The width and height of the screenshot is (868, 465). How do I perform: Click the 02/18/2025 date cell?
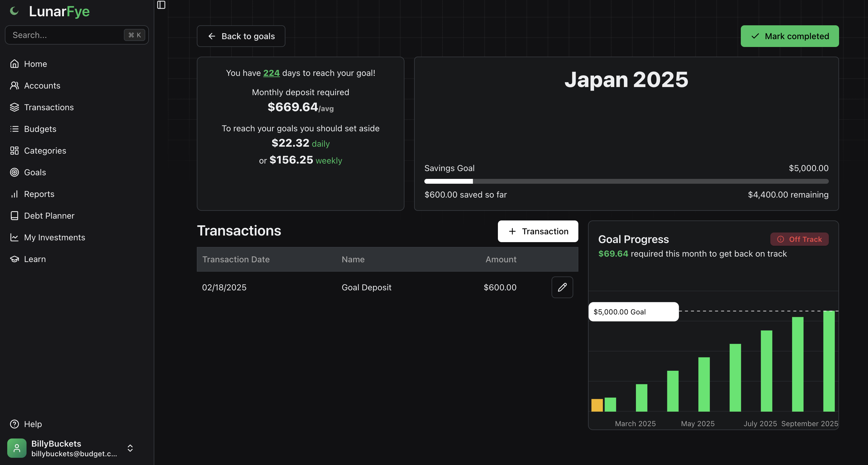[x=224, y=287]
